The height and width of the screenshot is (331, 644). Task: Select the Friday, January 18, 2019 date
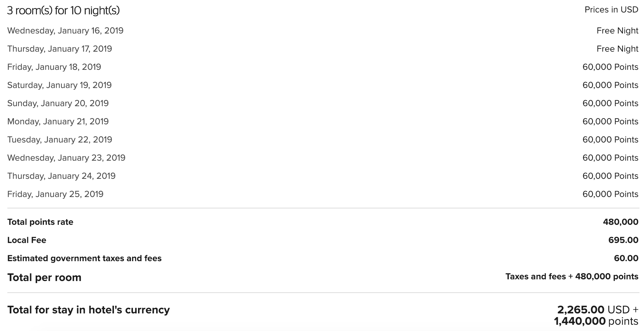tap(54, 67)
